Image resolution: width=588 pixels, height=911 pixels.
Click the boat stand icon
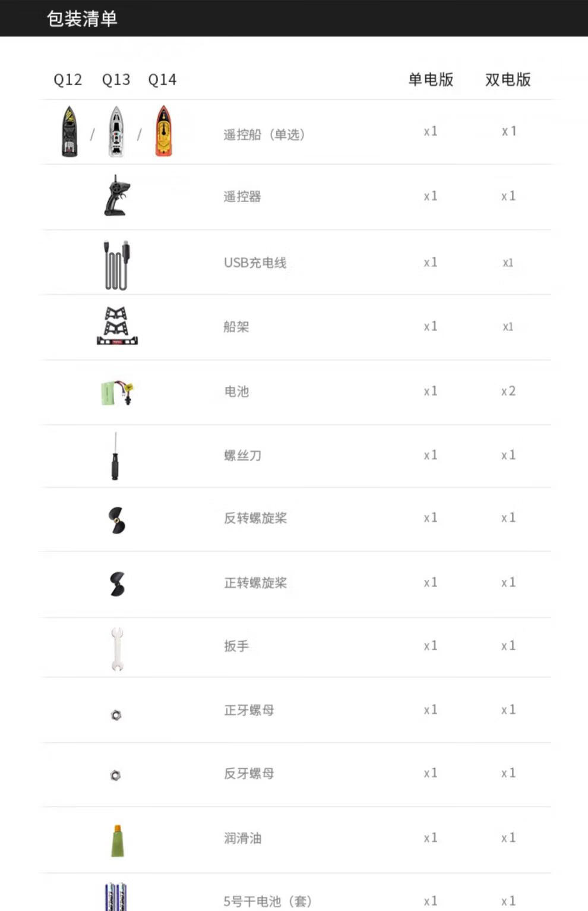click(x=117, y=326)
